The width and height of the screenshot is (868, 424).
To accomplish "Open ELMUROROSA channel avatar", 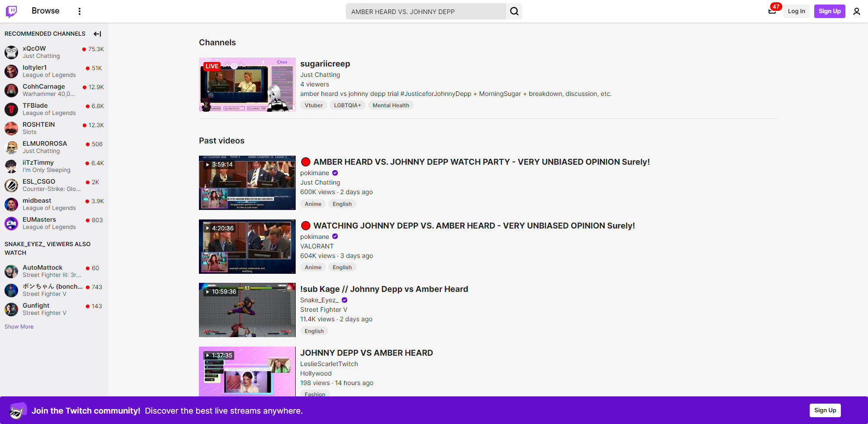I will pos(11,147).
